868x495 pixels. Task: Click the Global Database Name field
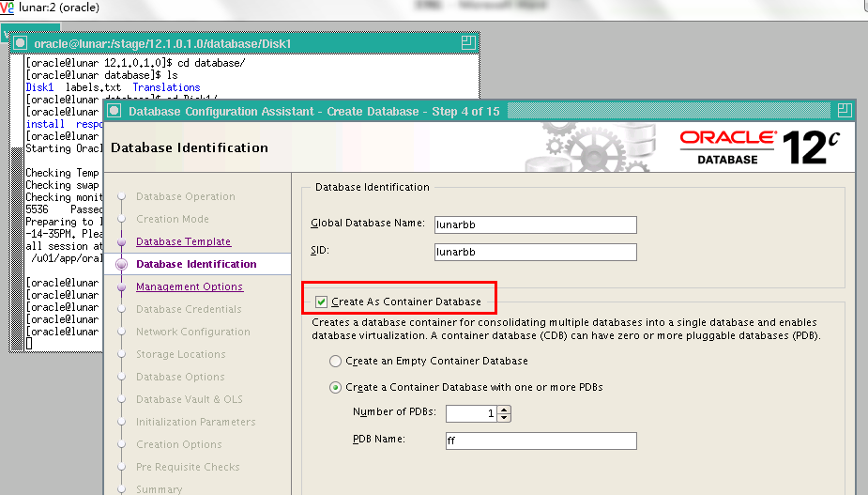(x=535, y=224)
